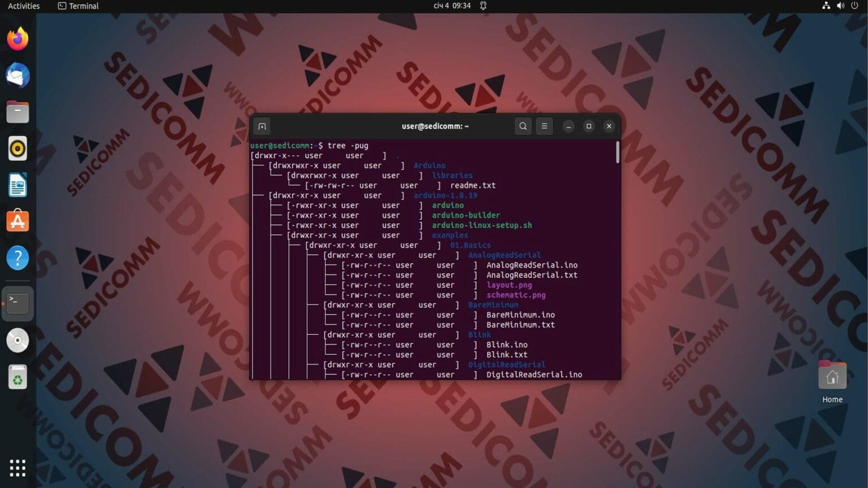868x488 pixels.
Task: Open terminal search
Action: tap(523, 126)
